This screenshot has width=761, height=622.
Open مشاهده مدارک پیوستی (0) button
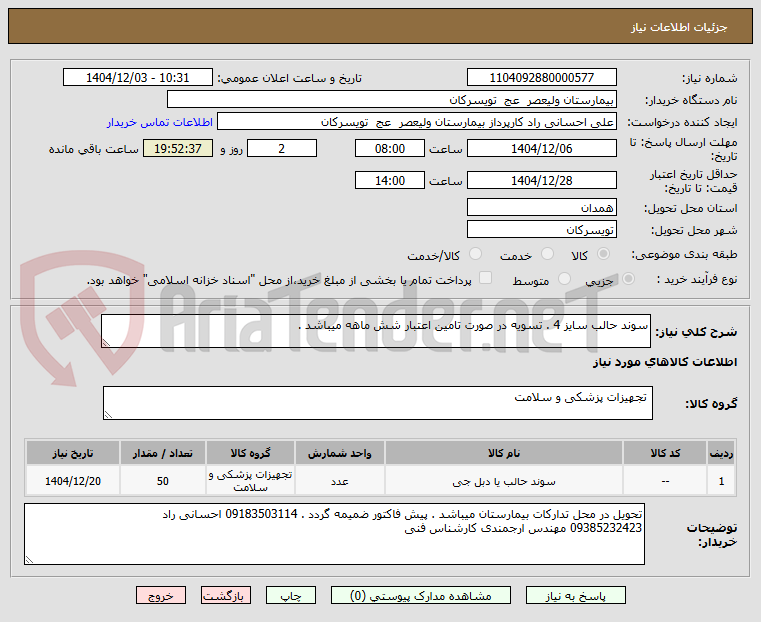(421, 596)
